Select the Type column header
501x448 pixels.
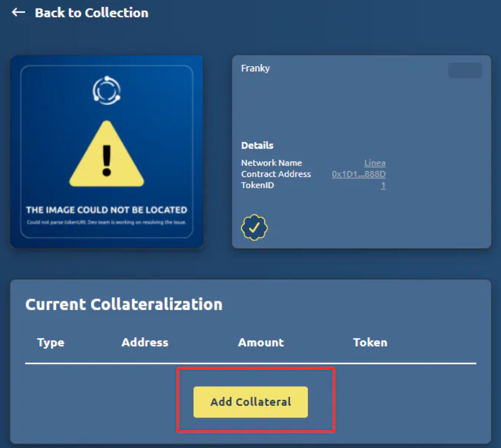pyautogui.click(x=50, y=342)
